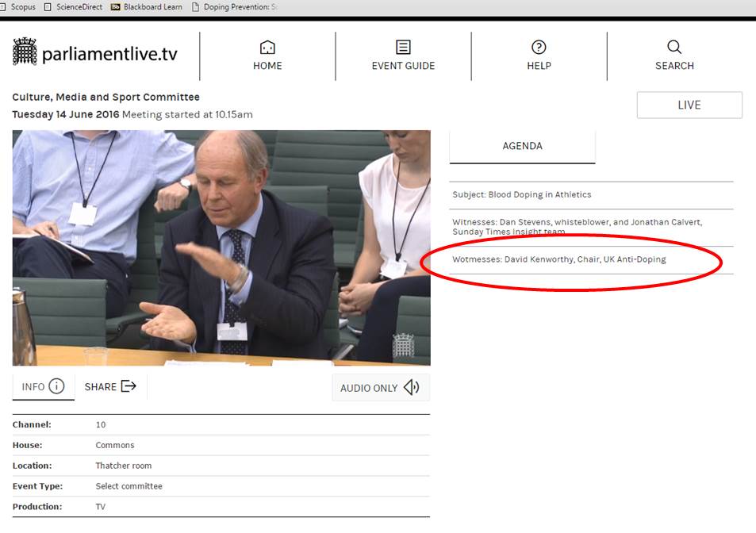Select agenda item Subject: Blood Doping in Athletics
The image size is (756, 533).
pos(591,194)
